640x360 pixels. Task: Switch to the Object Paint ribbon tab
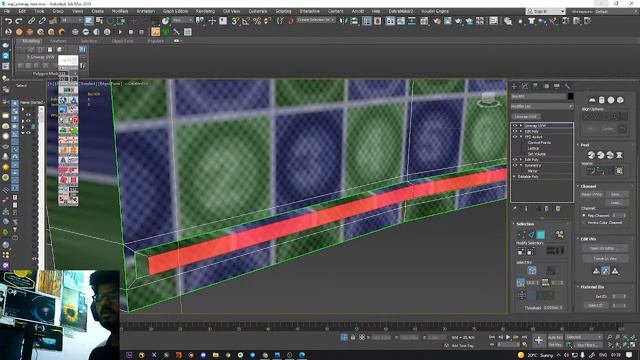pyautogui.click(x=122, y=41)
